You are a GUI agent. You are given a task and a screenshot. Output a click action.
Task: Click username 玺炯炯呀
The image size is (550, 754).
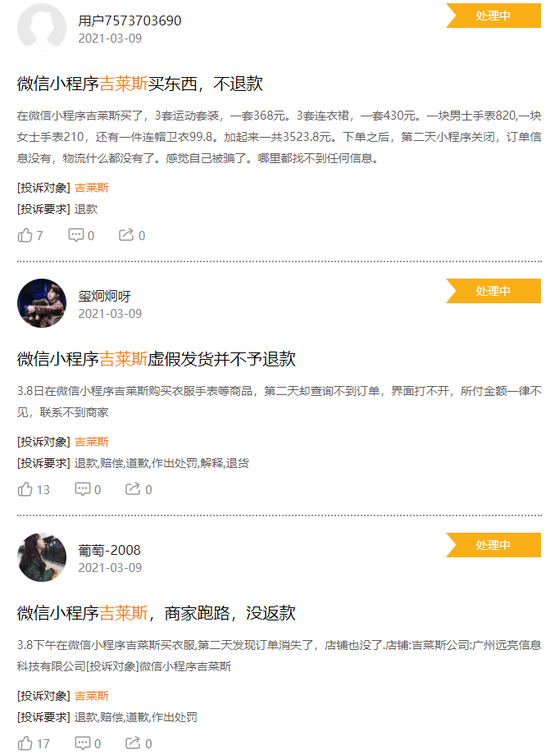104,296
